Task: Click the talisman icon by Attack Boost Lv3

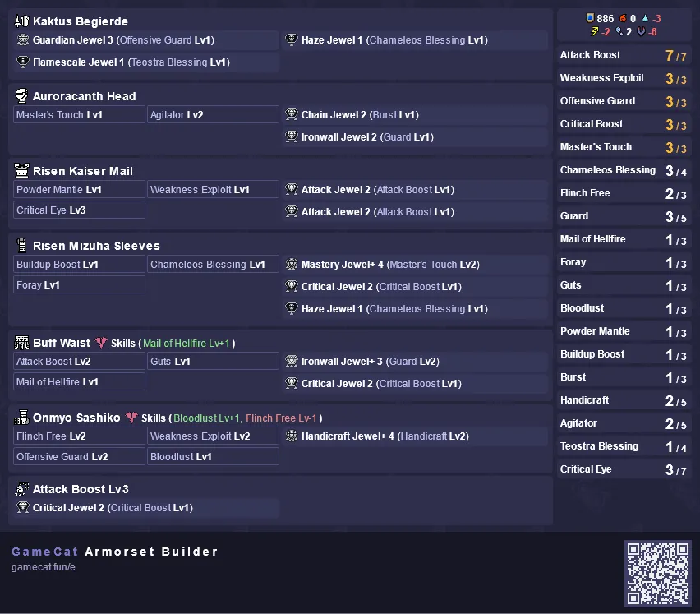Action: coord(21,489)
